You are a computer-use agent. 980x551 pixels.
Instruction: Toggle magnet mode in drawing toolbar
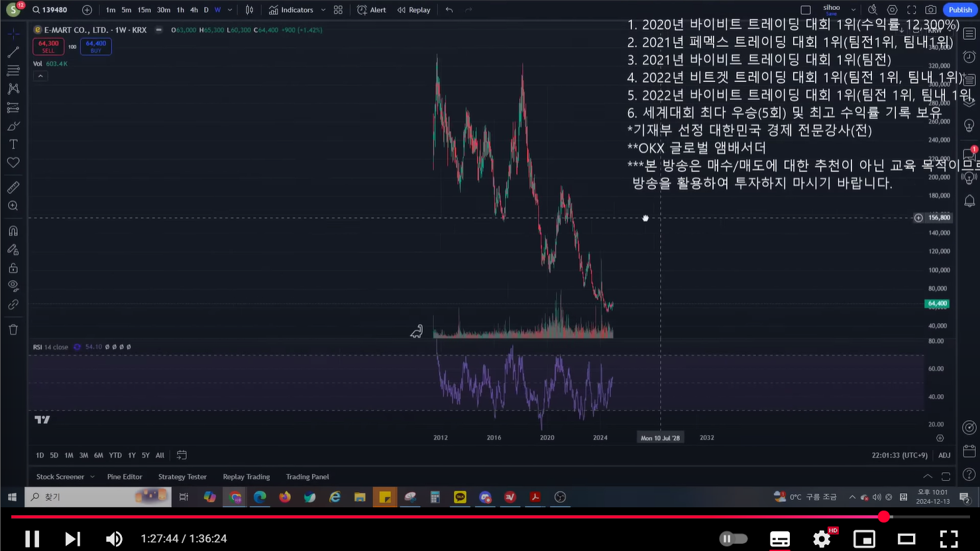pos(13,231)
